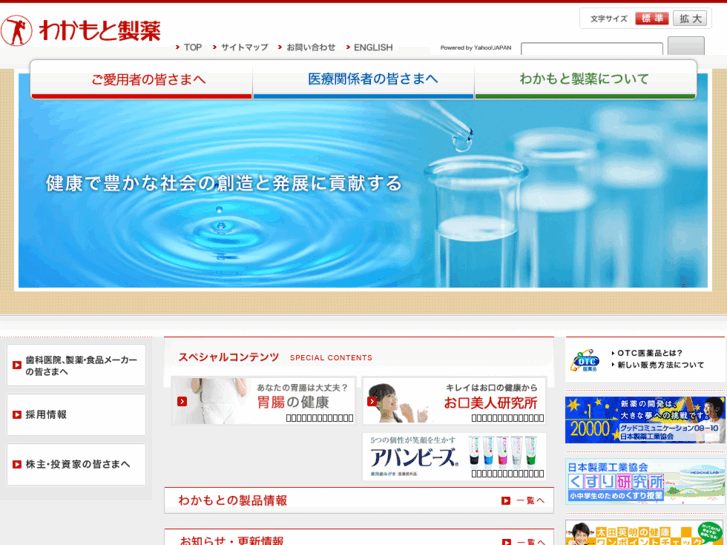The height and width of the screenshot is (545, 727).
Task: Click red arrow icon beside 株主・投資家の皆さまへ
Action: (17, 464)
